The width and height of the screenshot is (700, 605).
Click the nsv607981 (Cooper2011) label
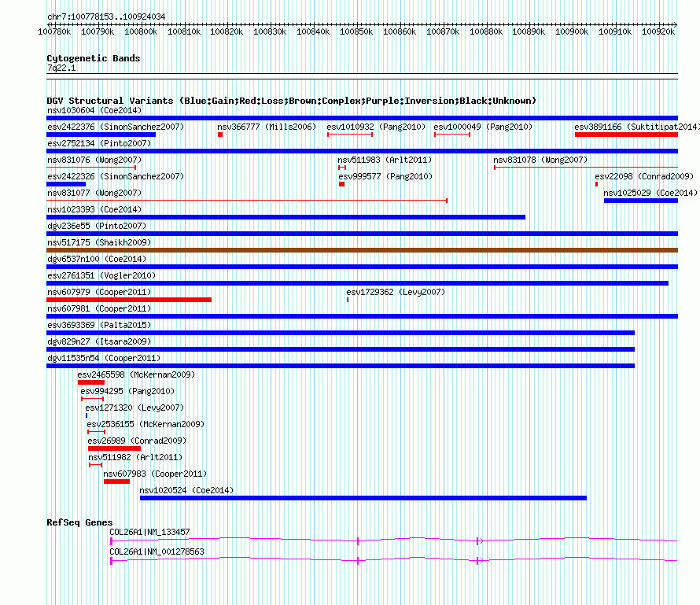(99, 308)
